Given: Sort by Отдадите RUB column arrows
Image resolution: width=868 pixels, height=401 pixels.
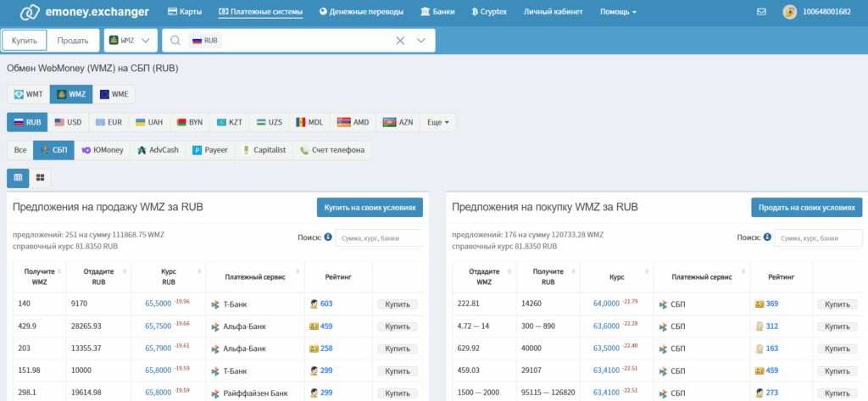Looking at the screenshot, I should click(x=125, y=271).
